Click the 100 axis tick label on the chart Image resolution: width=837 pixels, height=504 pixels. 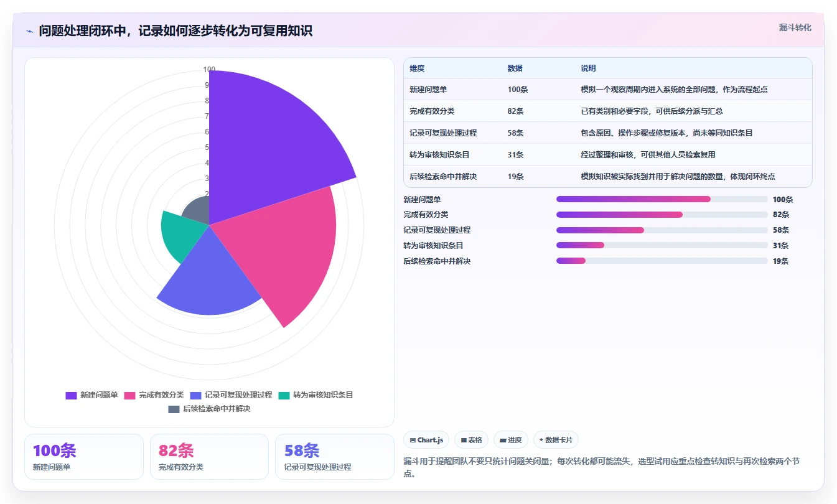(x=209, y=70)
